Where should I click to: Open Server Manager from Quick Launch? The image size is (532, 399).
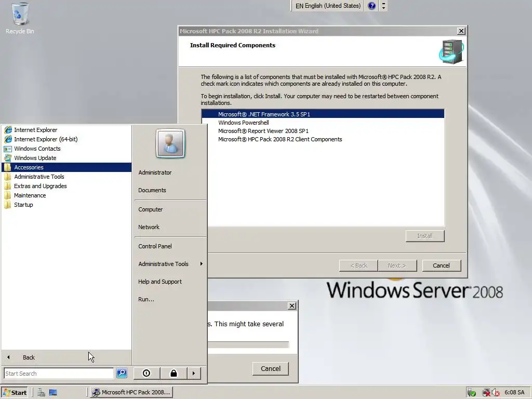[41, 393]
